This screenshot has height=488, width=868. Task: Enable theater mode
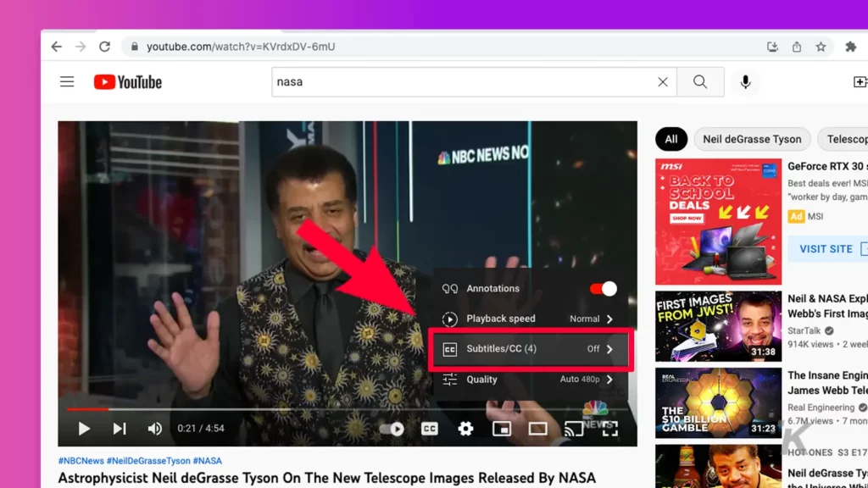pyautogui.click(x=537, y=429)
